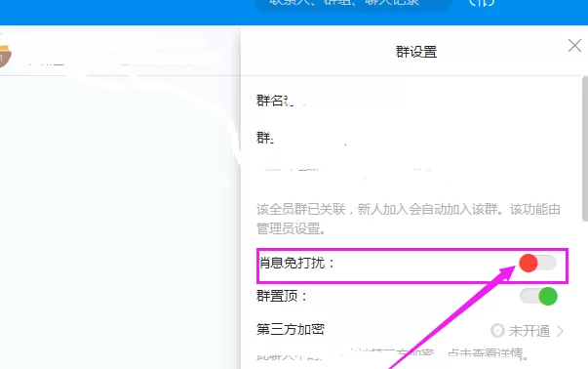Click the 群置顶 label
This screenshot has width=588, height=369.
(281, 296)
